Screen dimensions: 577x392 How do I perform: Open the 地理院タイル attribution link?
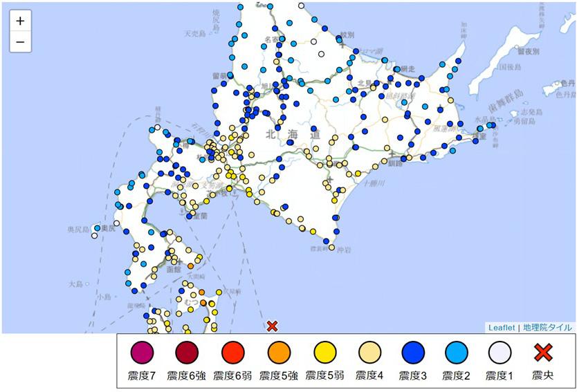547,328
